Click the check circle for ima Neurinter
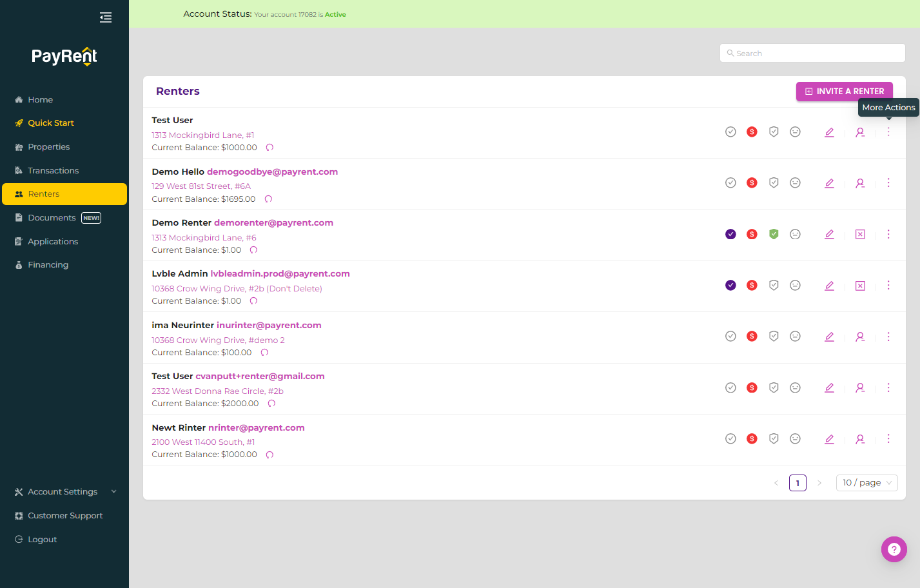 pyautogui.click(x=730, y=336)
